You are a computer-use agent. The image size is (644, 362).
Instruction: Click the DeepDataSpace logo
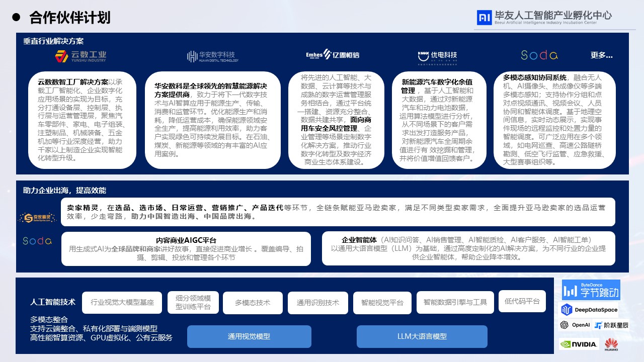click(x=589, y=310)
